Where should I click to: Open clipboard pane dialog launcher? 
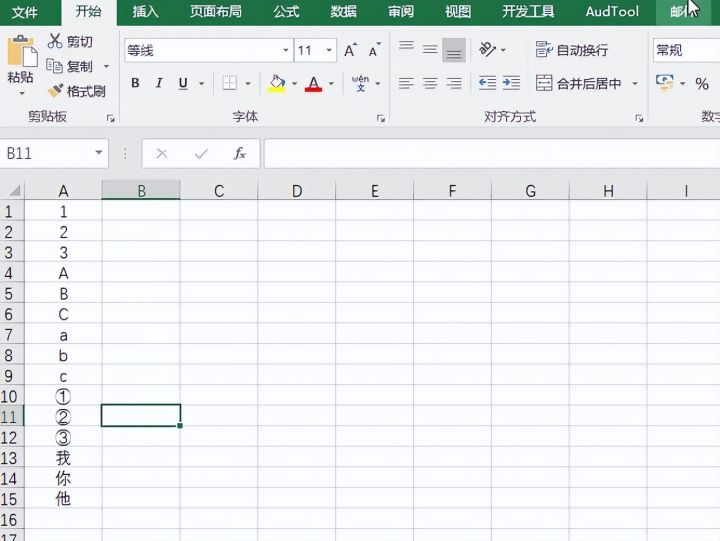pos(111,118)
